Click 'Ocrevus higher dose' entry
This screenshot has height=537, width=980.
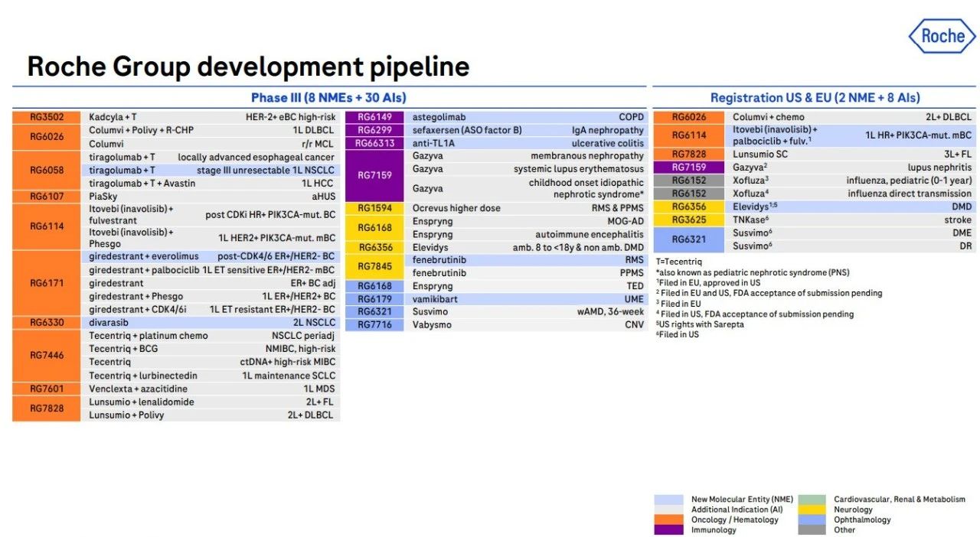pyautogui.click(x=456, y=208)
